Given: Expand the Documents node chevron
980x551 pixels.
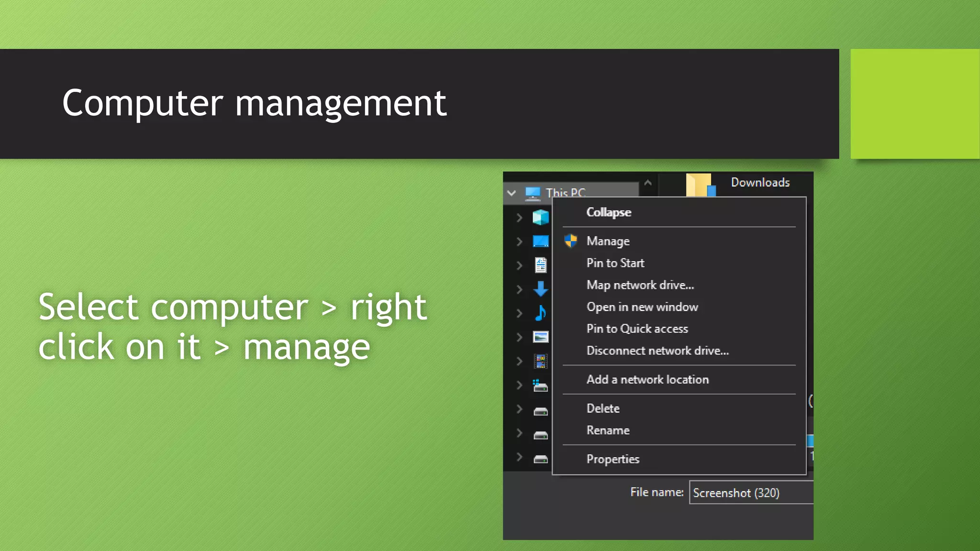Looking at the screenshot, I should click(519, 265).
